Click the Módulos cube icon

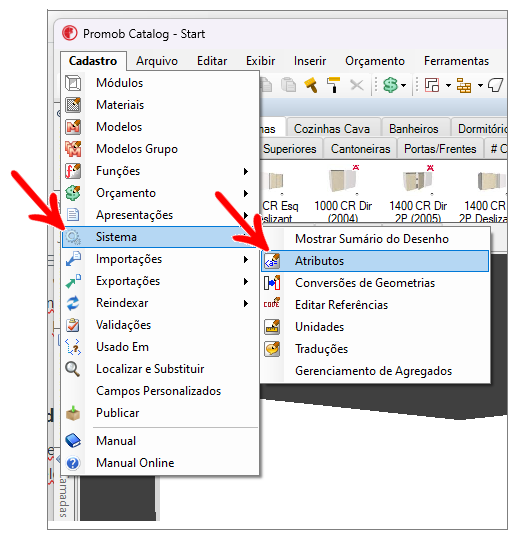pyautogui.click(x=73, y=83)
